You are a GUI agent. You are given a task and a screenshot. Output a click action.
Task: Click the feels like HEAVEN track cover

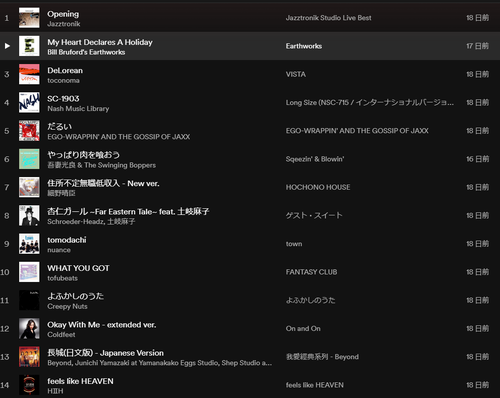pos(29,385)
